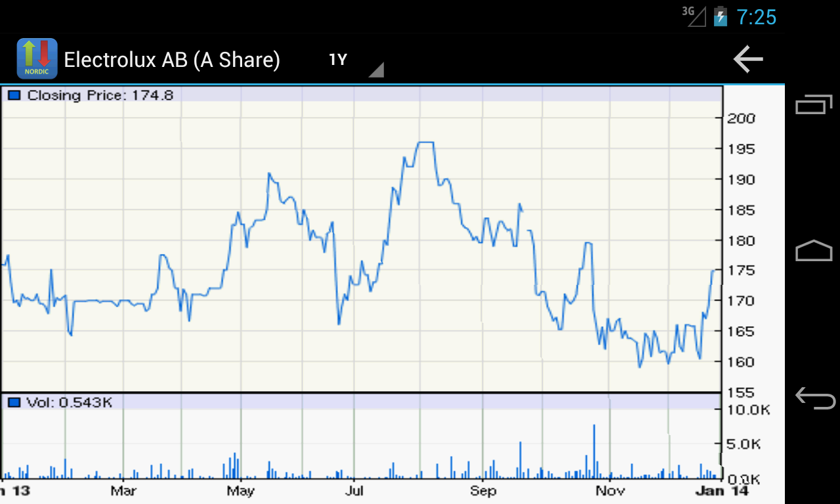Click the 190 price axis label
The image size is (840, 504).
coord(741,179)
